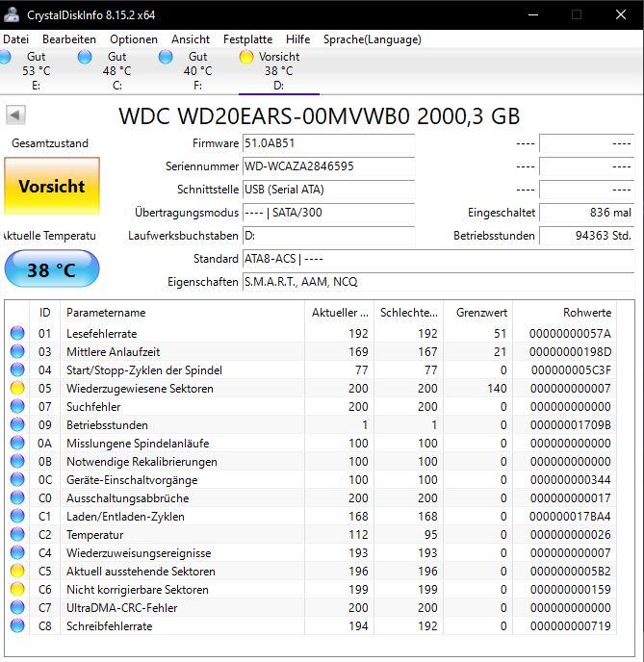Viewport: 644px width, 662px height.
Task: Click the blue status orb for drive C:
Action: 85,57
